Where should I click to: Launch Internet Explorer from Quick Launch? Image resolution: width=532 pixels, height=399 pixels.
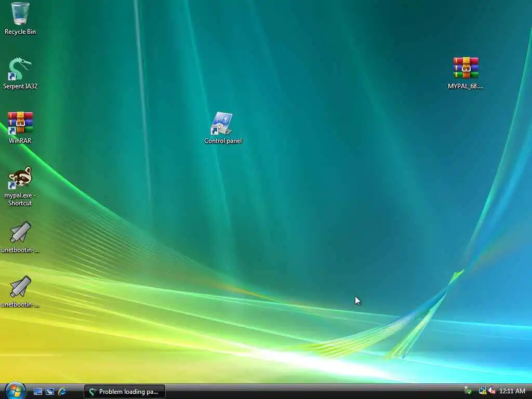(x=62, y=391)
